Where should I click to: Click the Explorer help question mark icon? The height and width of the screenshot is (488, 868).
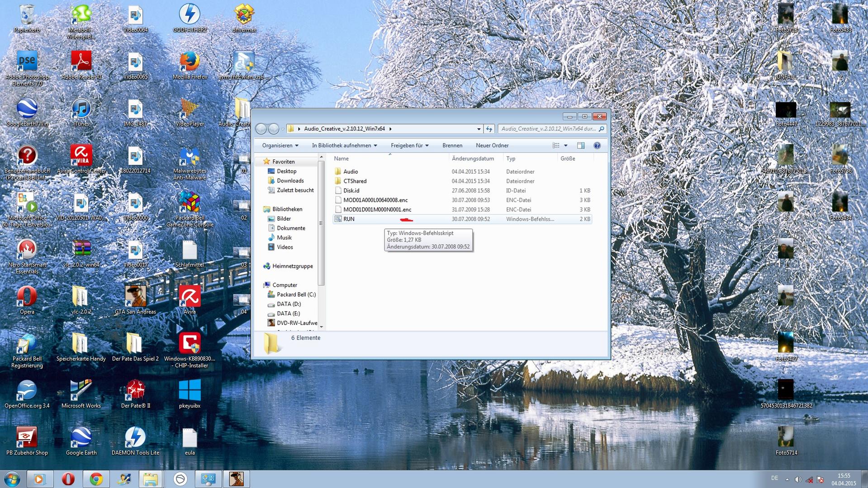coord(597,146)
